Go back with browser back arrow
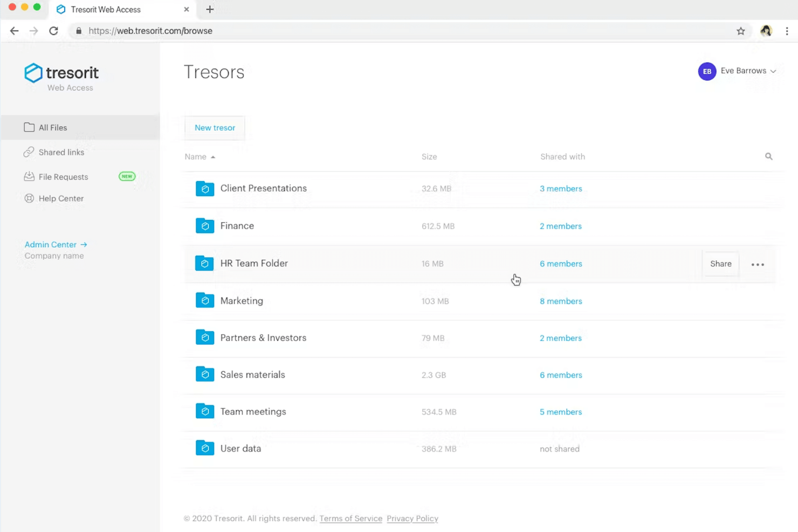The height and width of the screenshot is (532, 798). [15, 31]
